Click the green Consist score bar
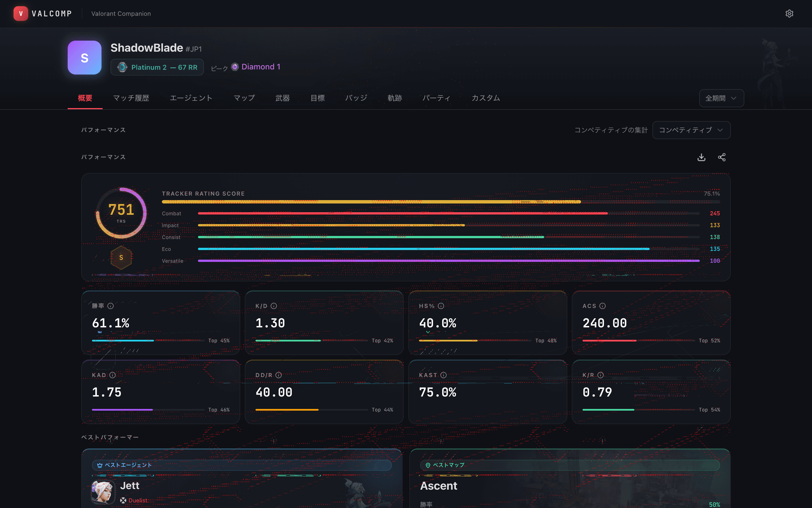This screenshot has height=508, width=812. (371, 237)
